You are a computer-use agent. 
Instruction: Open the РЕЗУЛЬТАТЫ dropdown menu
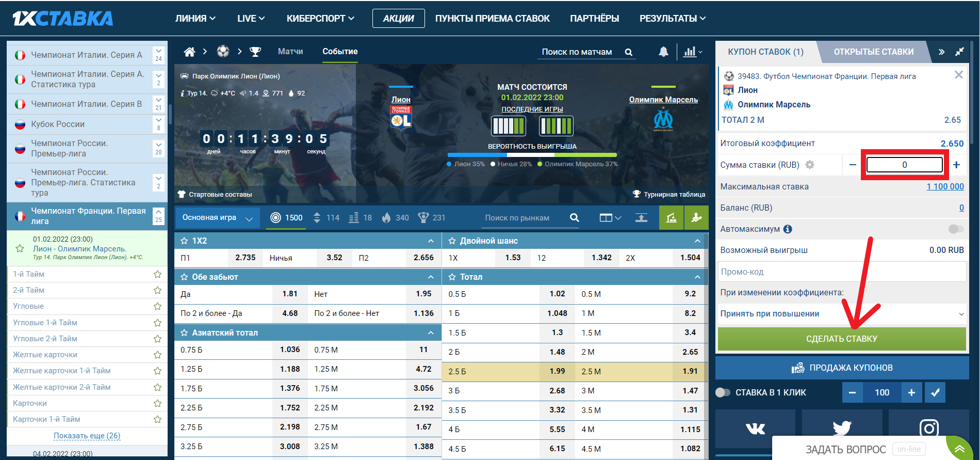(673, 19)
